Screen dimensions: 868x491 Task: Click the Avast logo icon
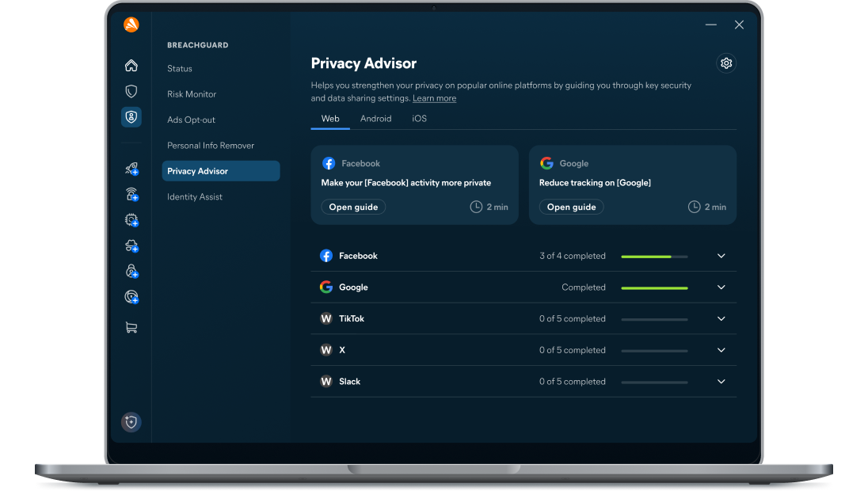pos(131,25)
